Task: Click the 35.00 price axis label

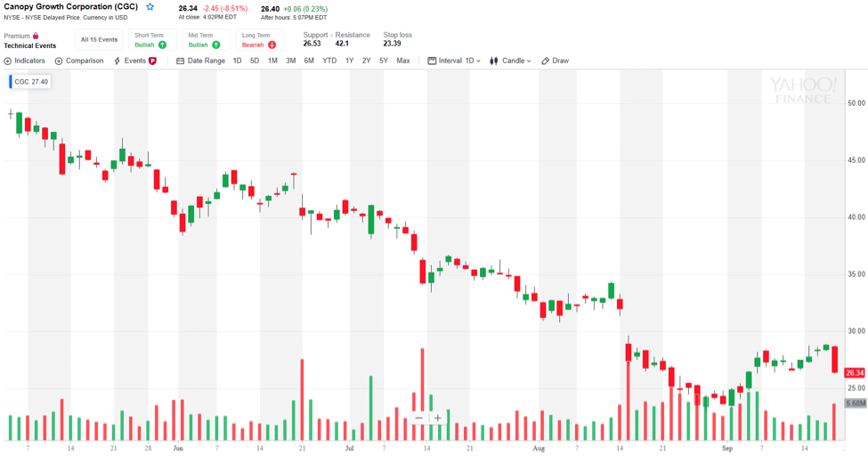Action: click(x=856, y=274)
